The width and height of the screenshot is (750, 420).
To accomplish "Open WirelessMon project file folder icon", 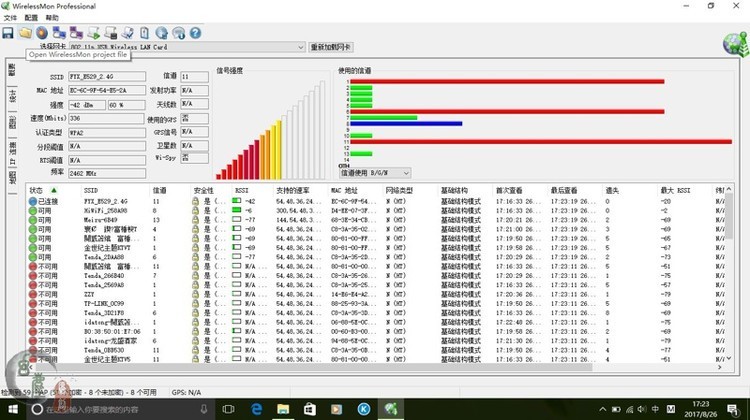I will click(x=25, y=33).
